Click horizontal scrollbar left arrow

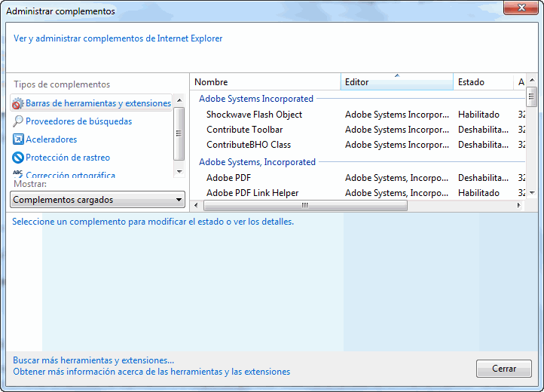tap(196, 205)
